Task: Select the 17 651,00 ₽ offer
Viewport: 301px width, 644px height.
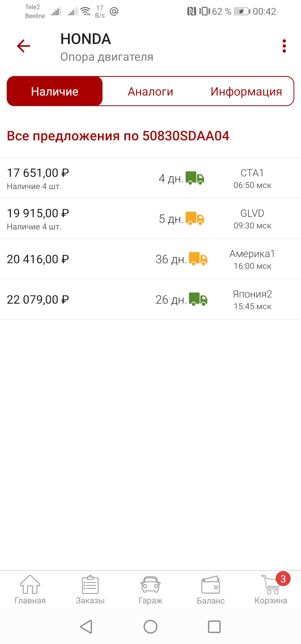Action: 38,173
